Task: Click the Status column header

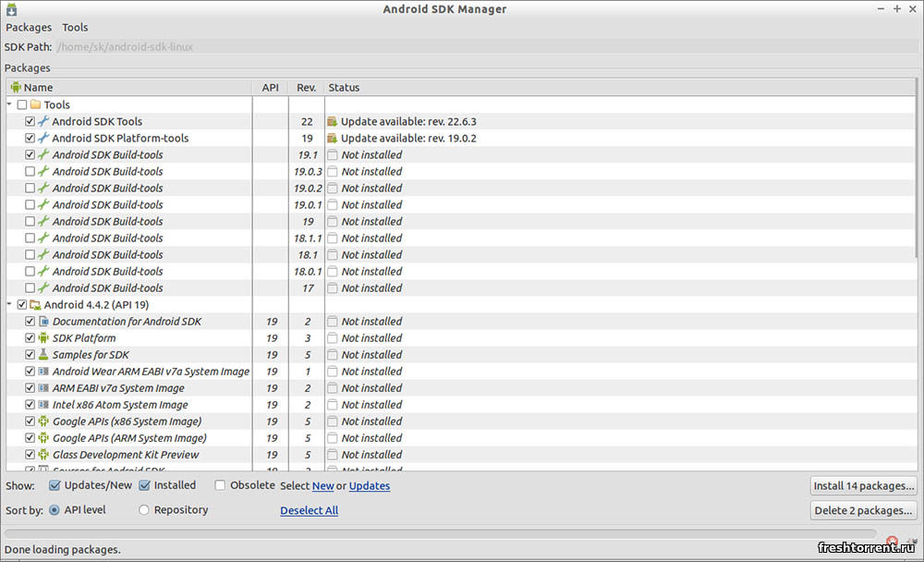Action: point(620,87)
